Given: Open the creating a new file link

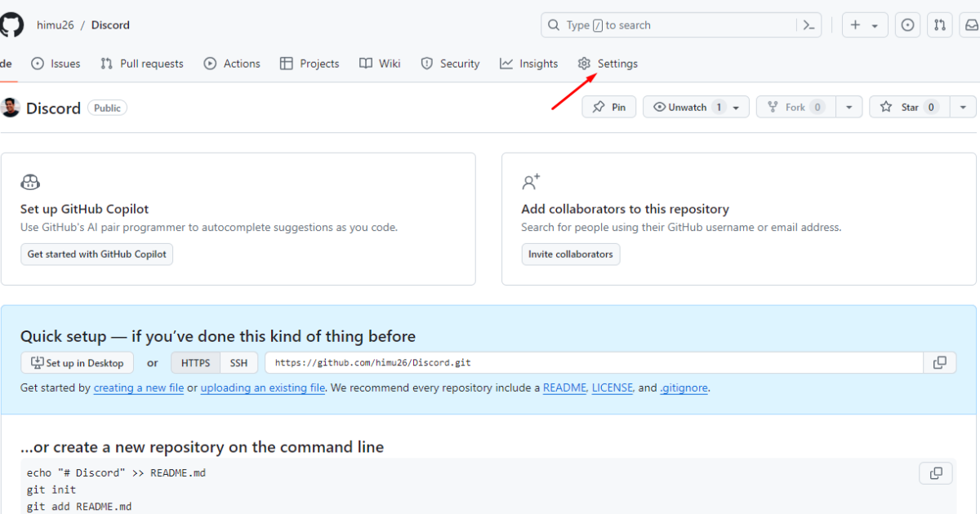Looking at the screenshot, I should pyautogui.click(x=139, y=388).
